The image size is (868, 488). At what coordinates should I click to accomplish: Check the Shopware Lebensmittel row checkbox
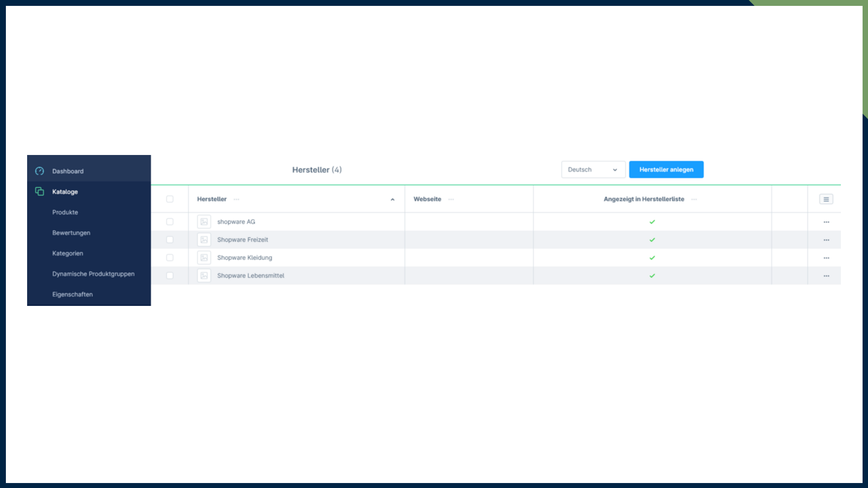(170, 276)
